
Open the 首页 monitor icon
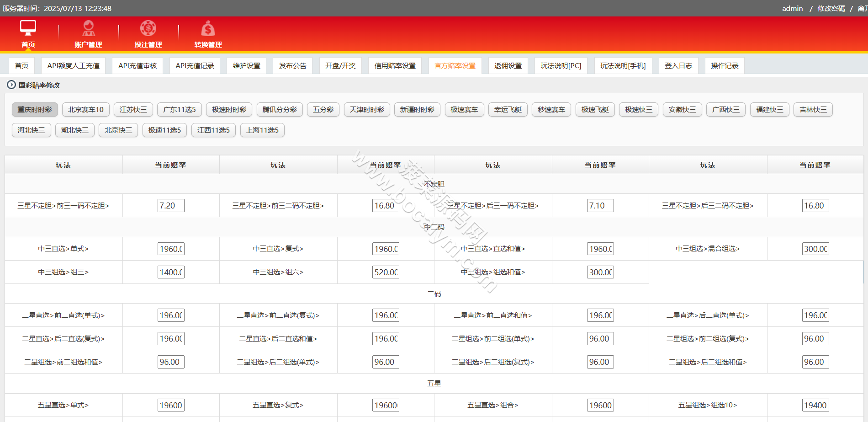pyautogui.click(x=28, y=28)
